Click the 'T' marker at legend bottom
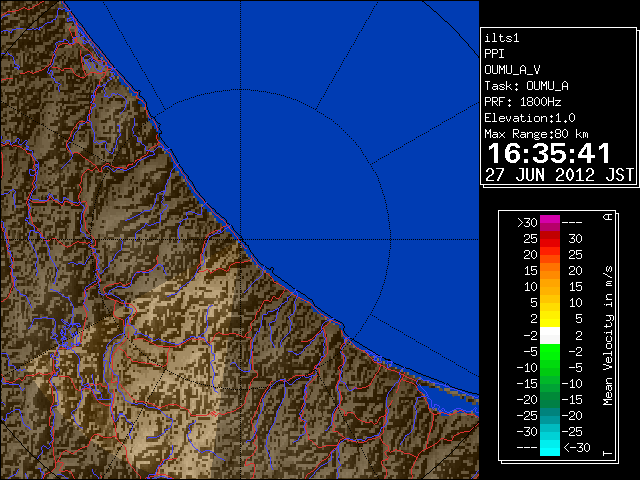The height and width of the screenshot is (480, 640). pos(608,453)
